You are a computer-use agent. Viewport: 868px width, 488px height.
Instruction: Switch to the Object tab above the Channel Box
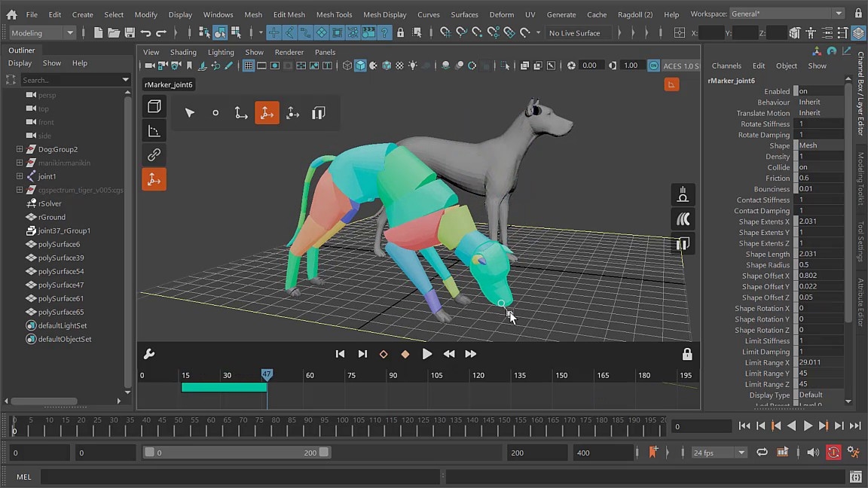[786, 66]
